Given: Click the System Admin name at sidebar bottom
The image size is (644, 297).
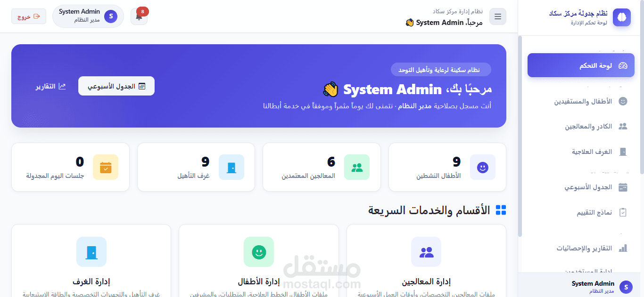Looking at the screenshot, I should click(593, 283).
